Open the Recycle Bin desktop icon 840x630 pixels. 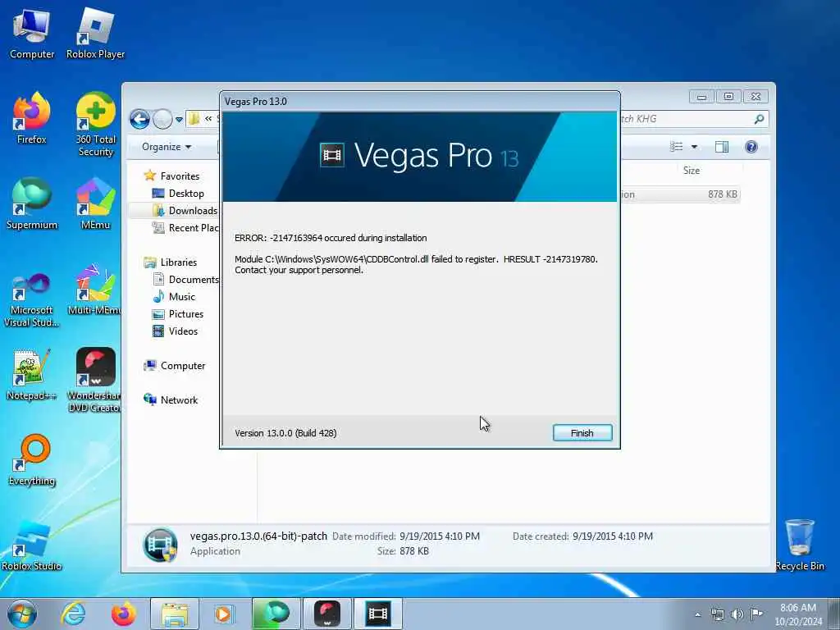[x=799, y=546]
